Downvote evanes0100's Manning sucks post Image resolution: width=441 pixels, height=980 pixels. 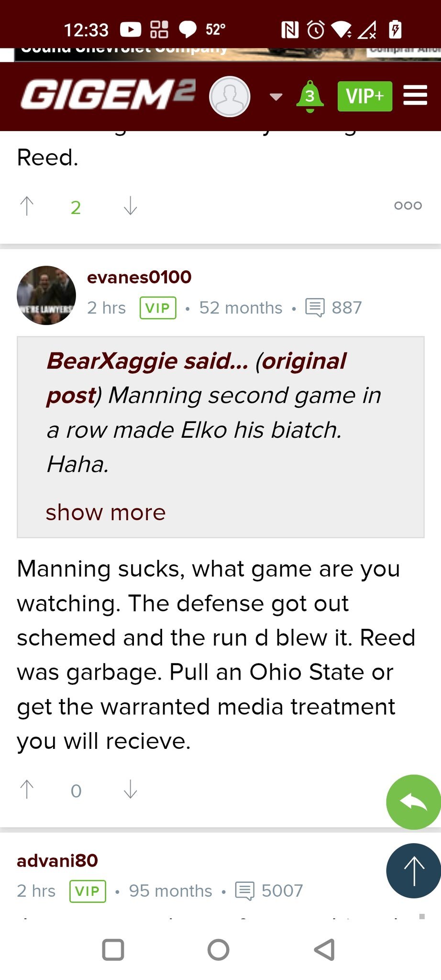(x=130, y=790)
